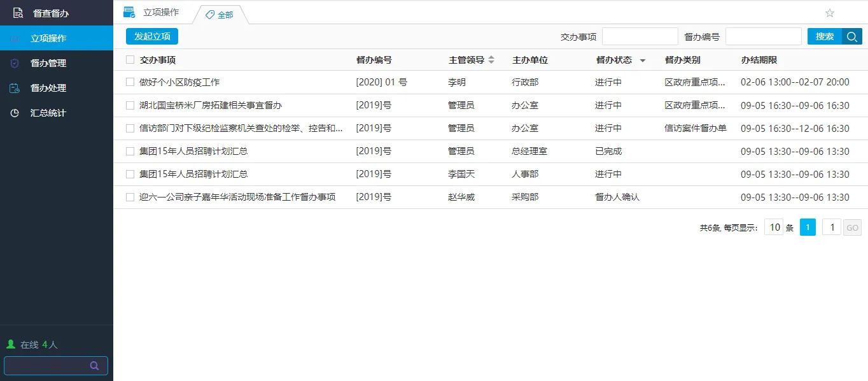Click the GO page jump button
Viewport: 868px width, 381px height.
point(852,227)
